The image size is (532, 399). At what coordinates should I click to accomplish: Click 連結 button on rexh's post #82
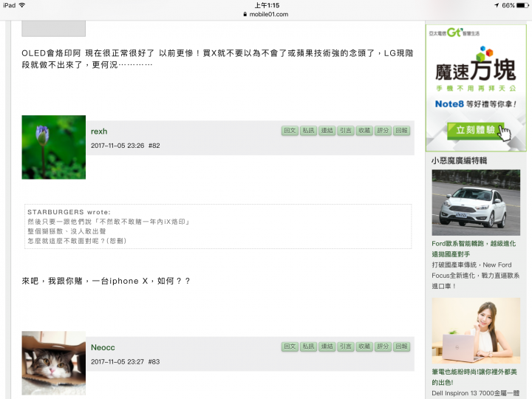[327, 131]
